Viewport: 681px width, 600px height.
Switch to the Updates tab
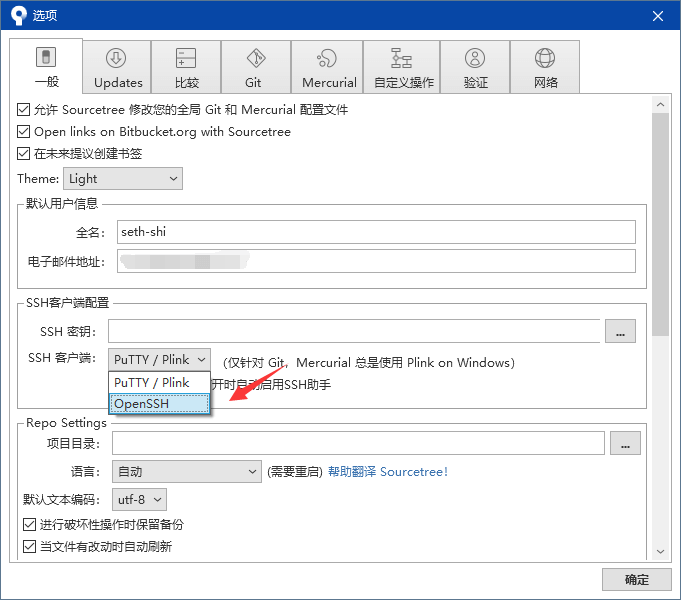pyautogui.click(x=117, y=67)
